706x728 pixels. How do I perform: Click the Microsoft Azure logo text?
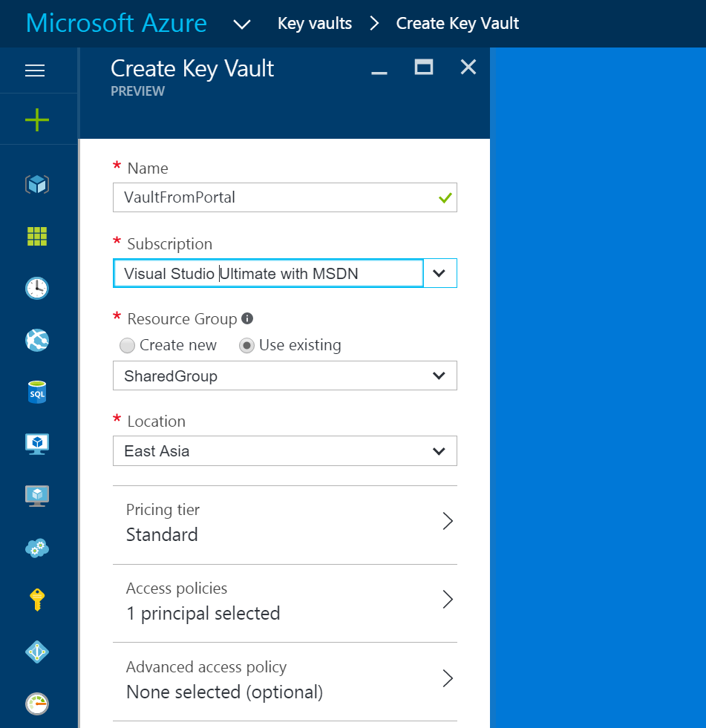pyautogui.click(x=117, y=23)
